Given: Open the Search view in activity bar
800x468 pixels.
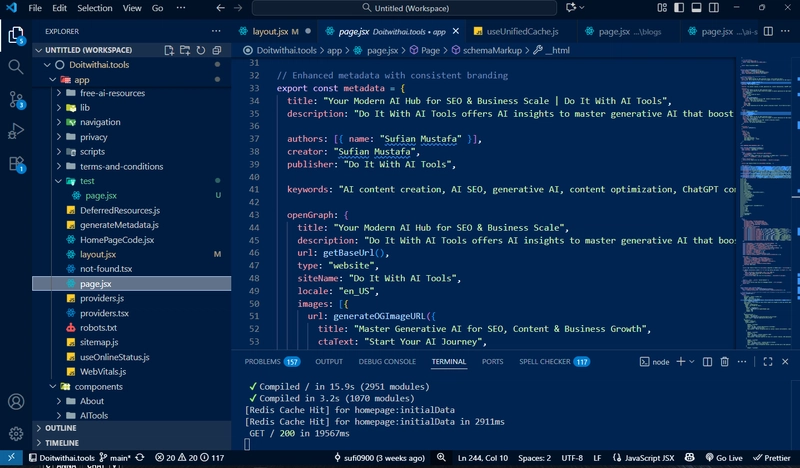Looking at the screenshot, I should 16,67.
